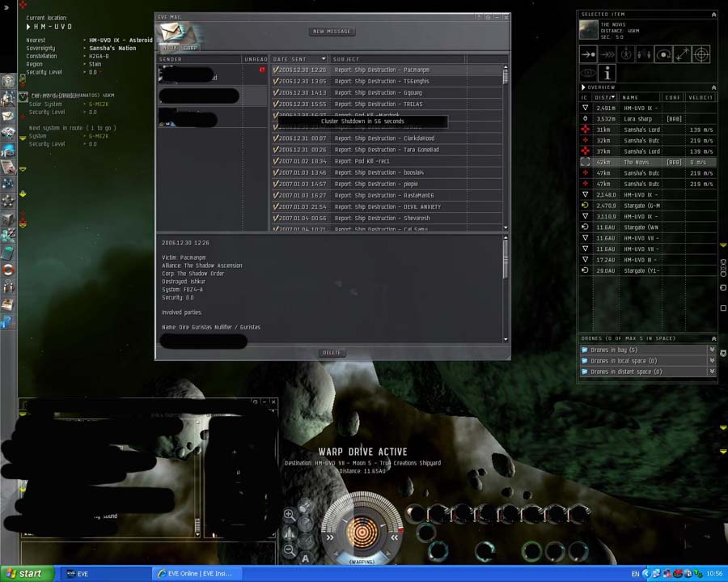728x582 pixels.
Task: Click the Keep at Range icon
Action: tap(682, 54)
